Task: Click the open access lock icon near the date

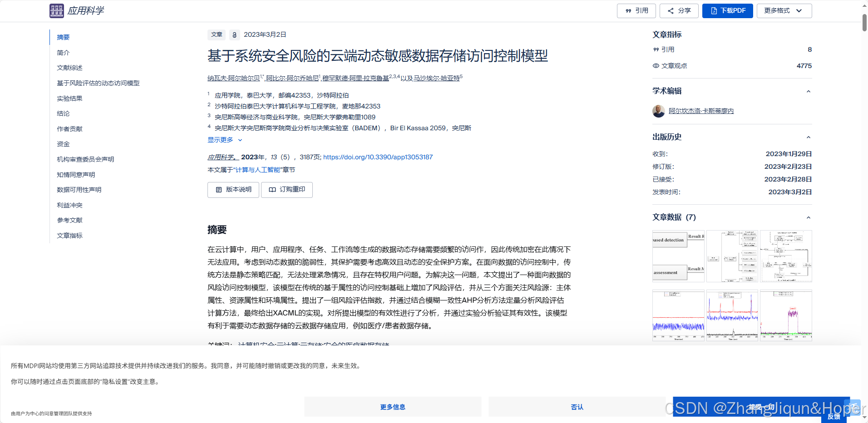Action: pyautogui.click(x=234, y=34)
